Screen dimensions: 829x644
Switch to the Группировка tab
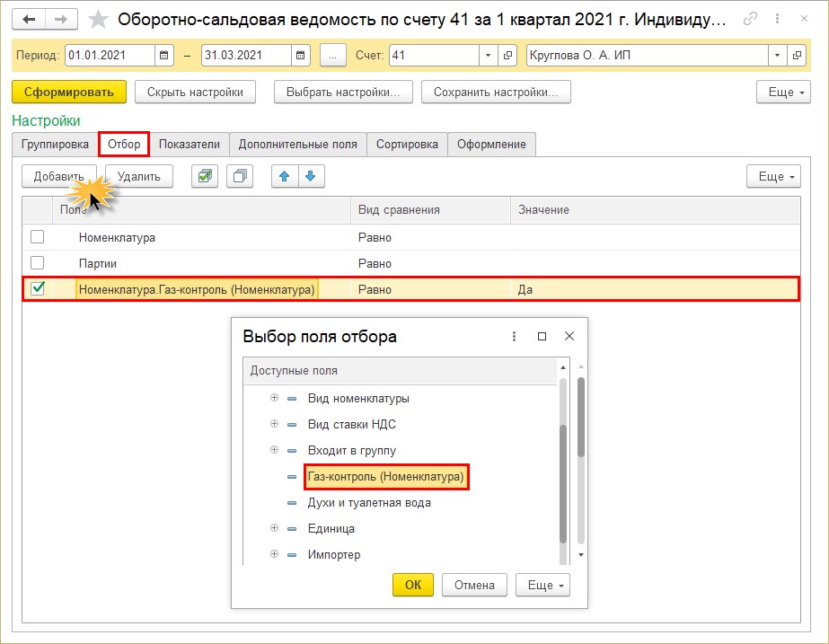coord(55,144)
